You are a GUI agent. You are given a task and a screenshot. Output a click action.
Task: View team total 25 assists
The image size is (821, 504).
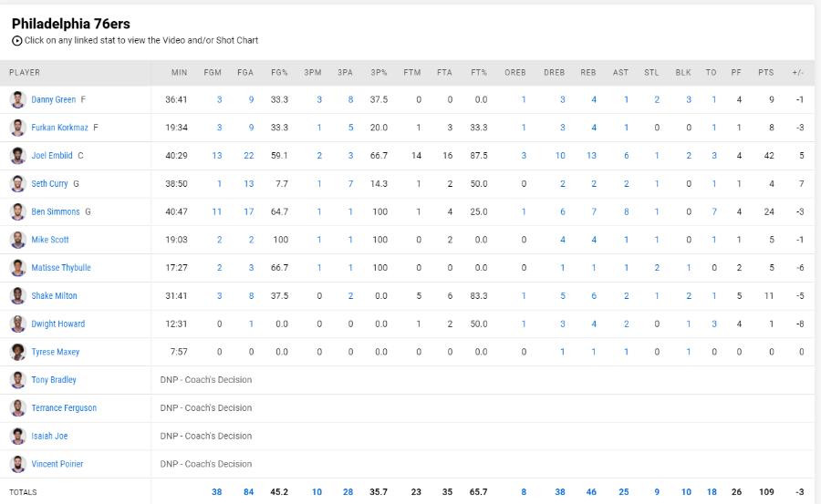(624, 492)
